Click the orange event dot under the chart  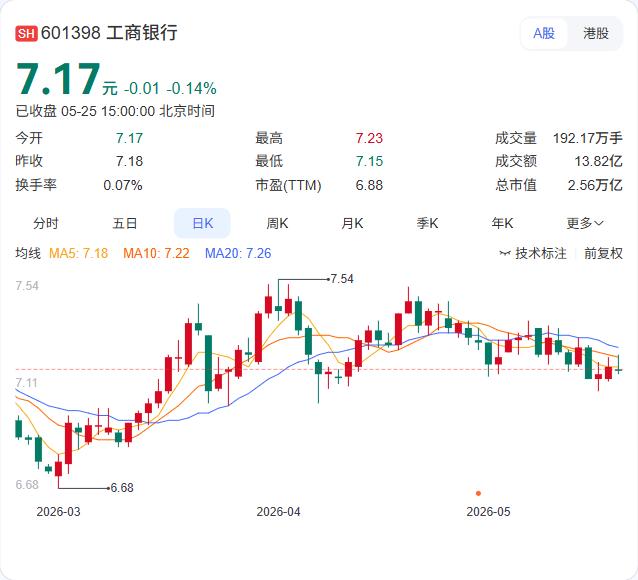478,493
